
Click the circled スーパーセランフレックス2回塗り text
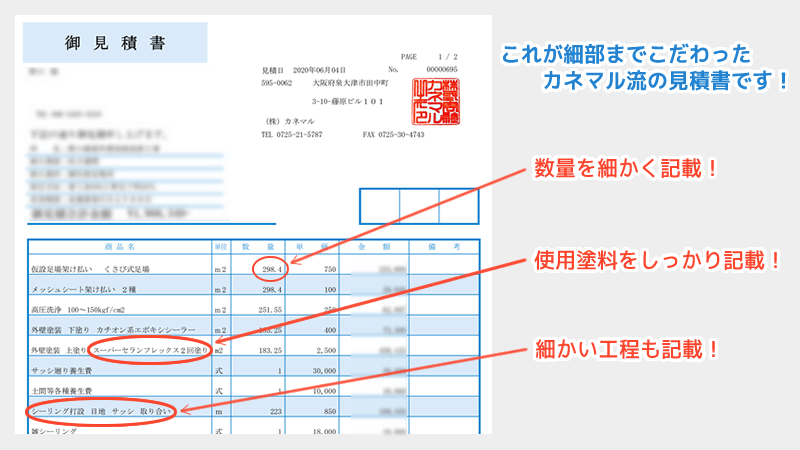click(148, 350)
